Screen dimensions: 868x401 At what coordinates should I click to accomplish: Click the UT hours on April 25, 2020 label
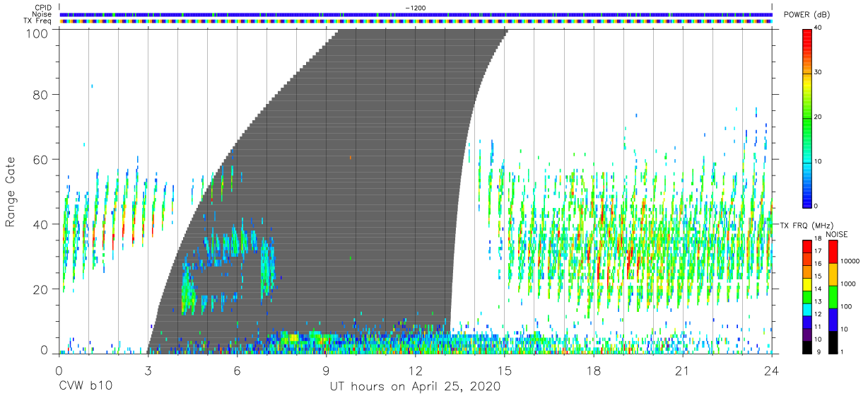click(415, 387)
